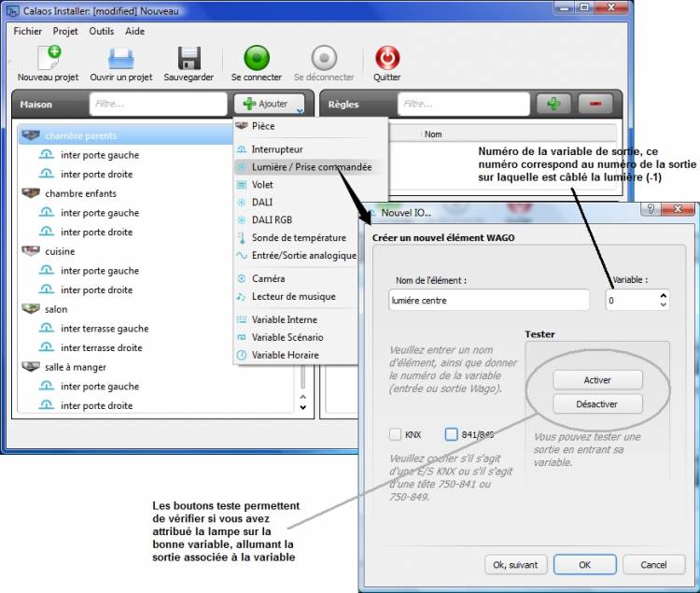Click the green Se connecter icon
Viewport: 700px width, 593px height.
[257, 58]
